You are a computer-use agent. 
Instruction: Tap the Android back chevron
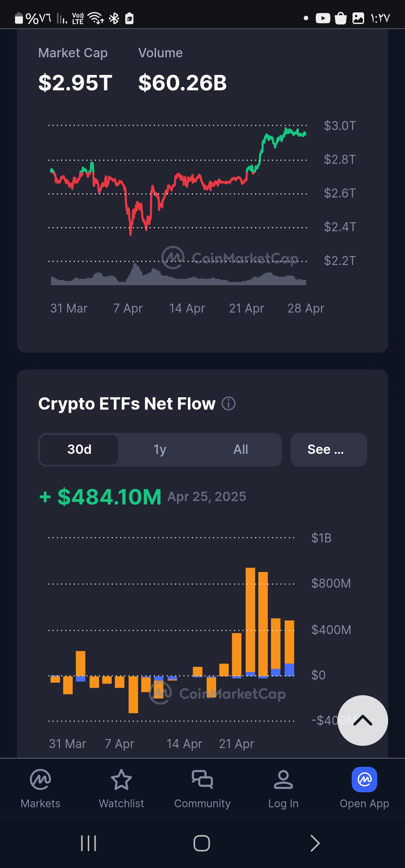click(x=315, y=843)
